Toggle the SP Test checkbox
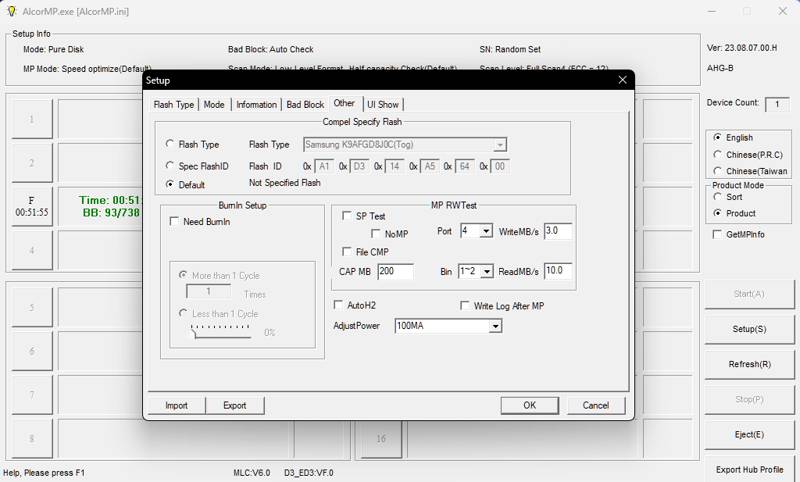The width and height of the screenshot is (800, 482). tap(347, 216)
